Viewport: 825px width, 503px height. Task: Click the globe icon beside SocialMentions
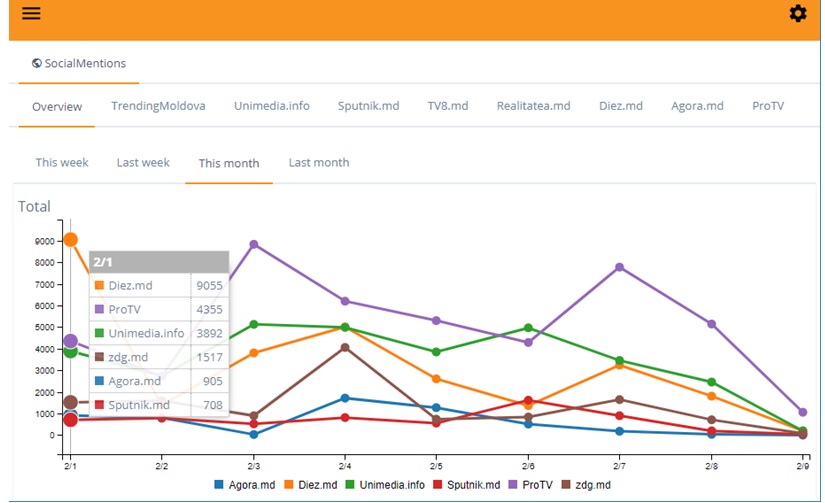click(x=37, y=63)
